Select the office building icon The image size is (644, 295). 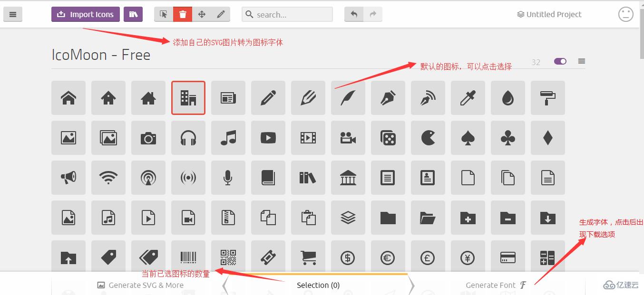coord(188,98)
